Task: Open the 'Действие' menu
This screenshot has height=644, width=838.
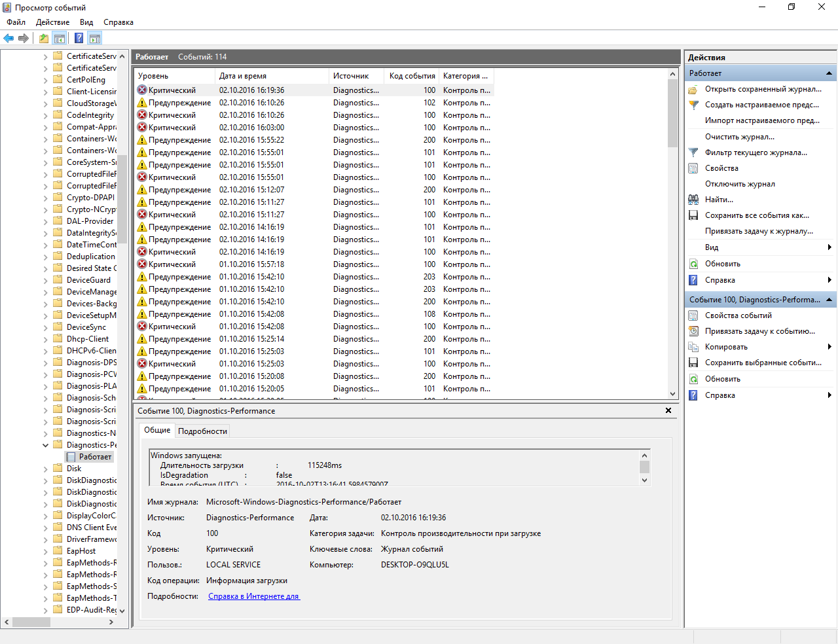Action: 52,22
